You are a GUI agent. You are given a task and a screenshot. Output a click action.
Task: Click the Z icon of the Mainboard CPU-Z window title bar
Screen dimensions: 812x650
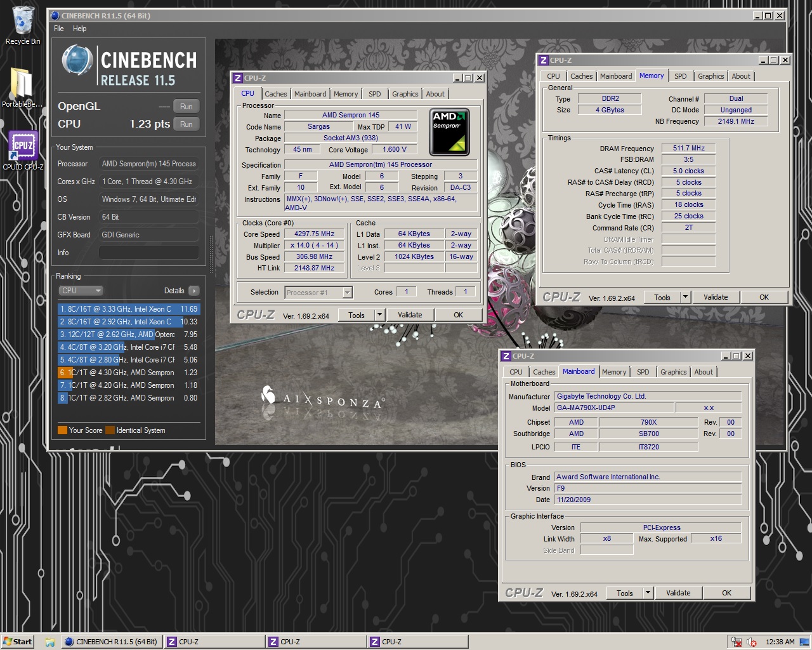(x=506, y=356)
